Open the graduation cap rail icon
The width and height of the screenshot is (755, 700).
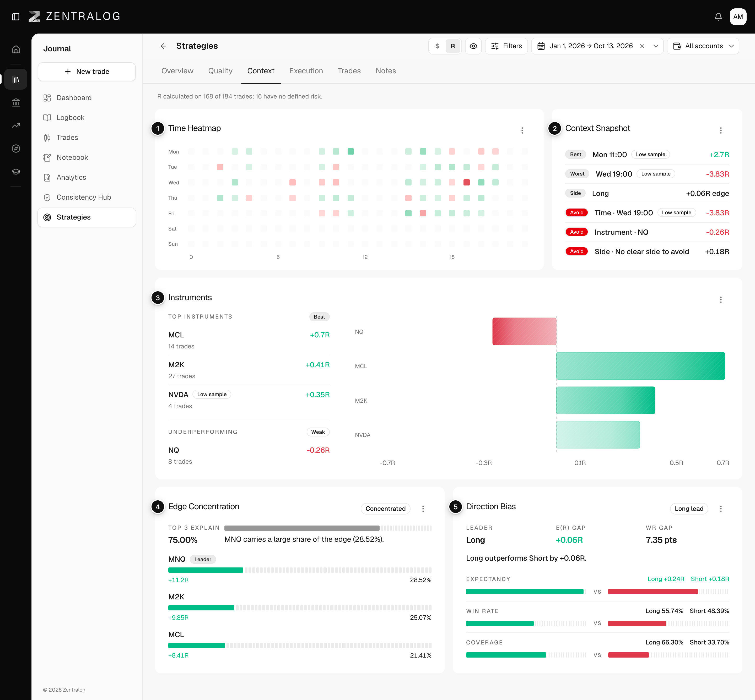tap(16, 172)
